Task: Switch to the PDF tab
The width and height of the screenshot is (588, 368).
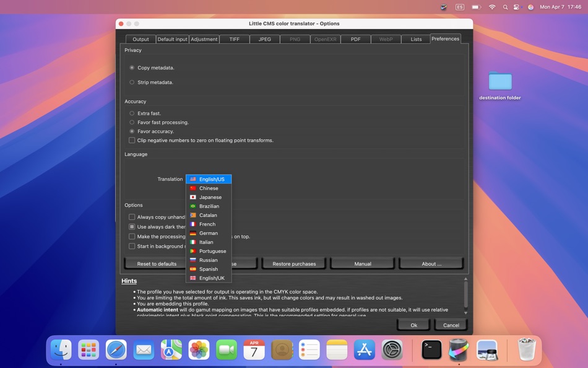Action: (355, 39)
